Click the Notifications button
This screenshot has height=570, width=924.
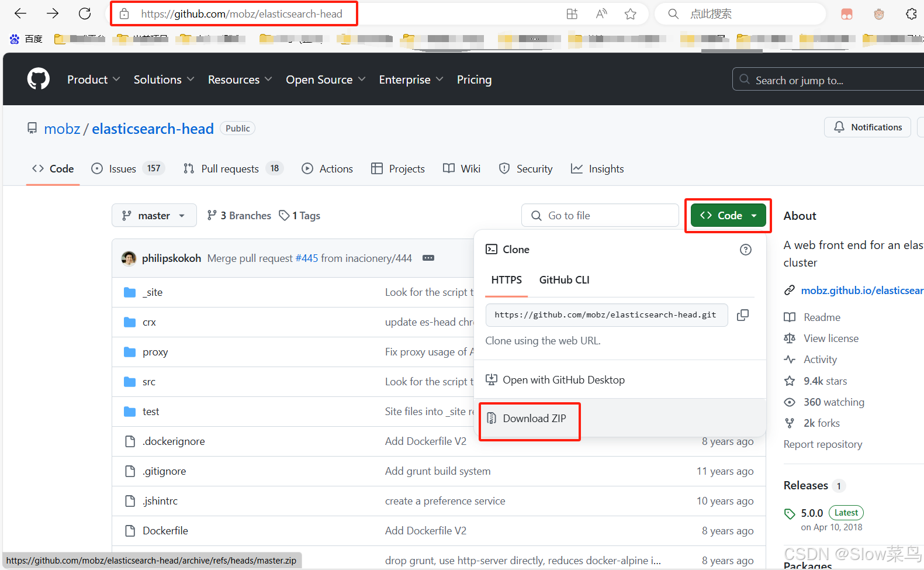coord(867,127)
